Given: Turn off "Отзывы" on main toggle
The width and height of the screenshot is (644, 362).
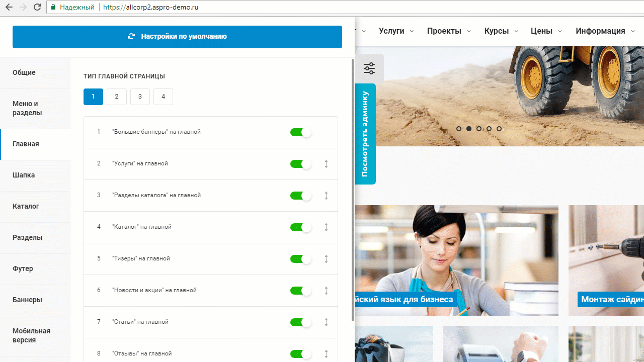Looking at the screenshot, I should tap(300, 354).
